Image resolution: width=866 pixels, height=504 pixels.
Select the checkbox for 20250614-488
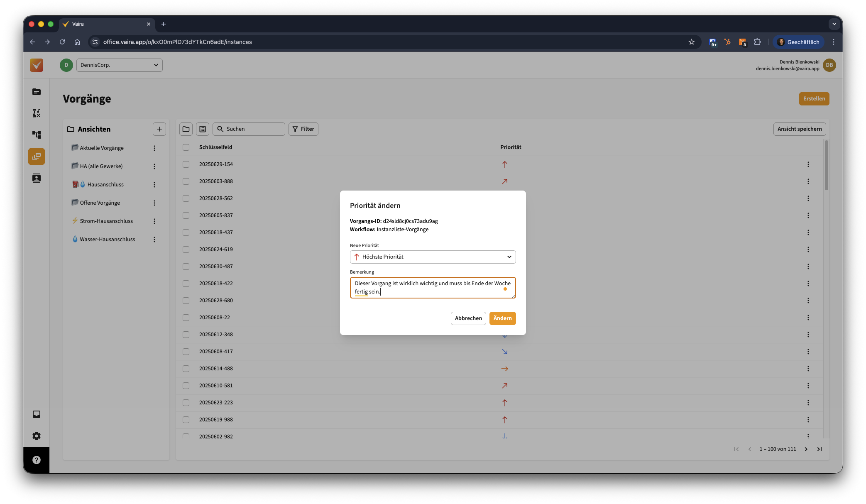coord(186,369)
